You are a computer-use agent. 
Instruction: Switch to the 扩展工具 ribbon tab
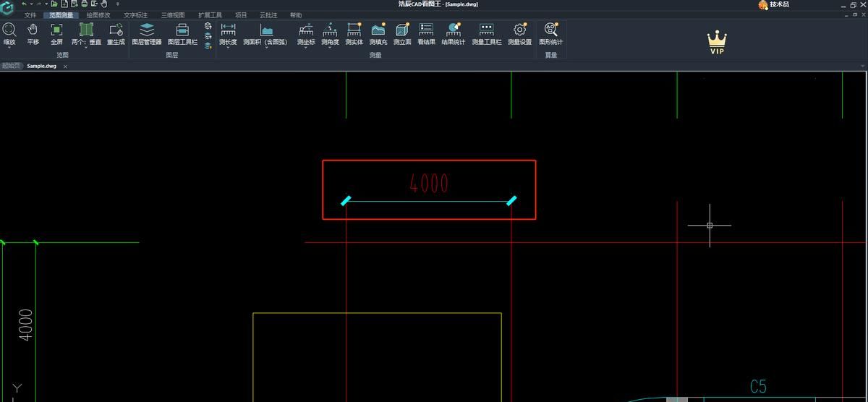pos(210,15)
